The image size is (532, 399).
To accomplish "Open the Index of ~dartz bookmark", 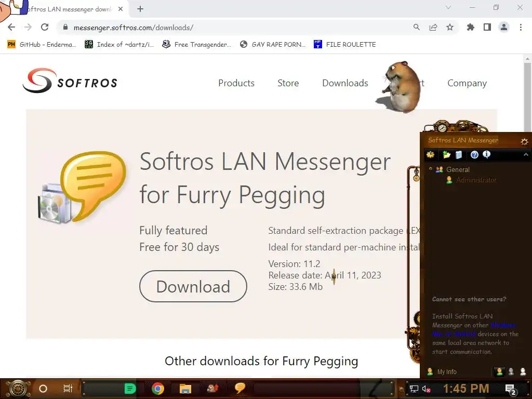I will [119, 45].
